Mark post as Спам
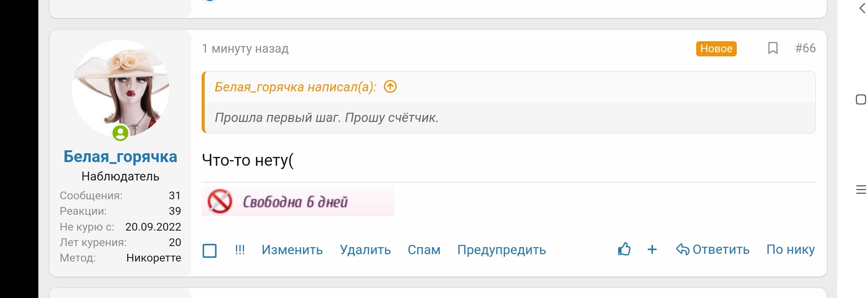Screen dimensions: 868x298 tap(424, 250)
